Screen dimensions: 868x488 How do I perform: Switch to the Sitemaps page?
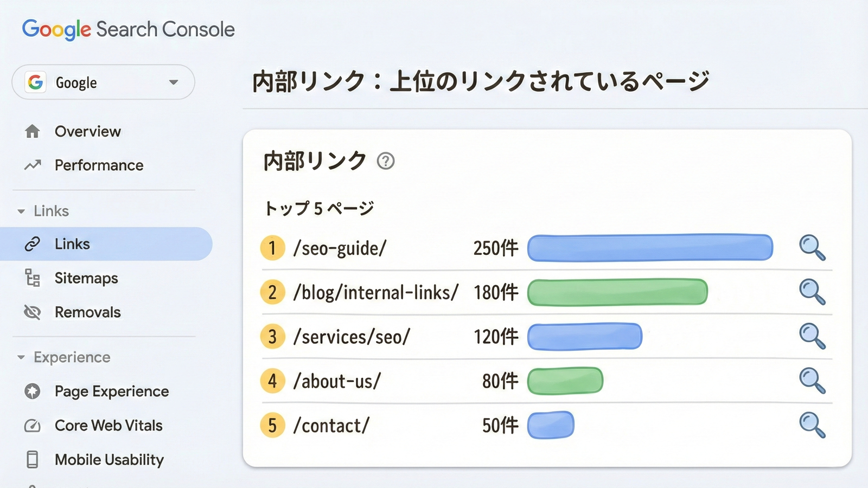click(x=85, y=278)
